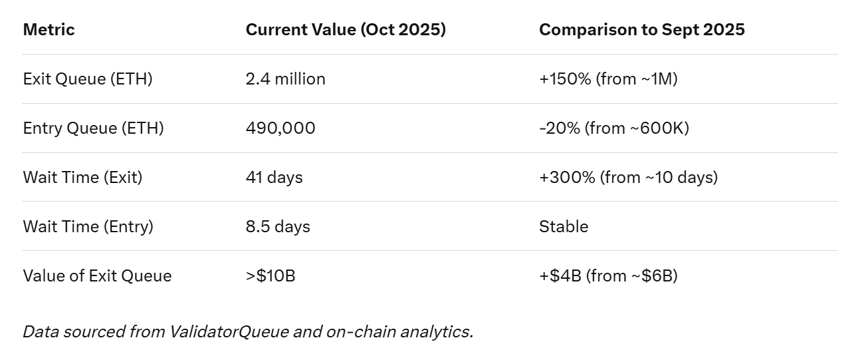Select the Wait Time (Entry) row label
The image size is (868, 350).
pyautogui.click(x=88, y=227)
